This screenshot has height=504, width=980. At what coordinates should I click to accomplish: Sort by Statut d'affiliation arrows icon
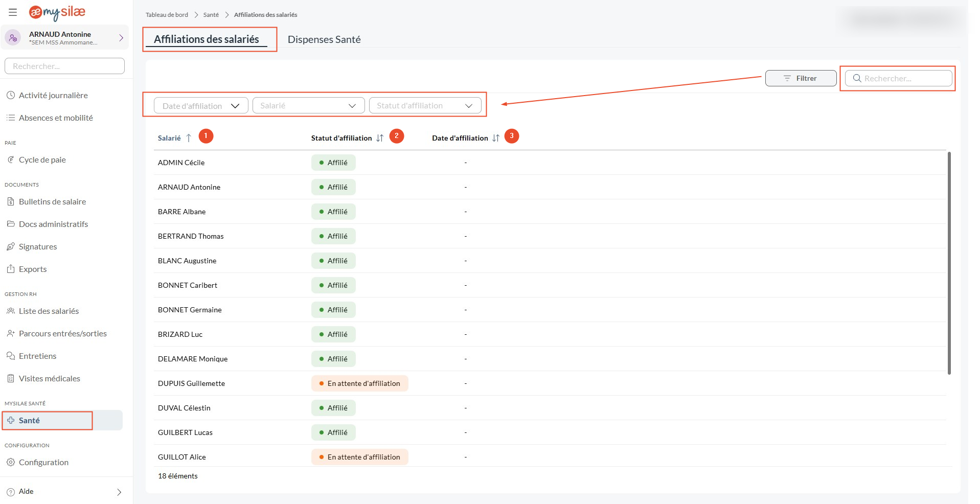pyautogui.click(x=380, y=138)
